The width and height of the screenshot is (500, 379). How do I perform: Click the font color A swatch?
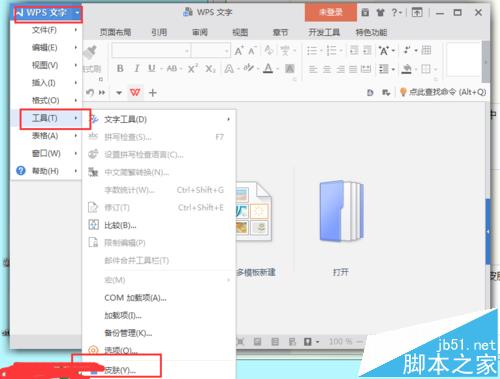click(268, 69)
